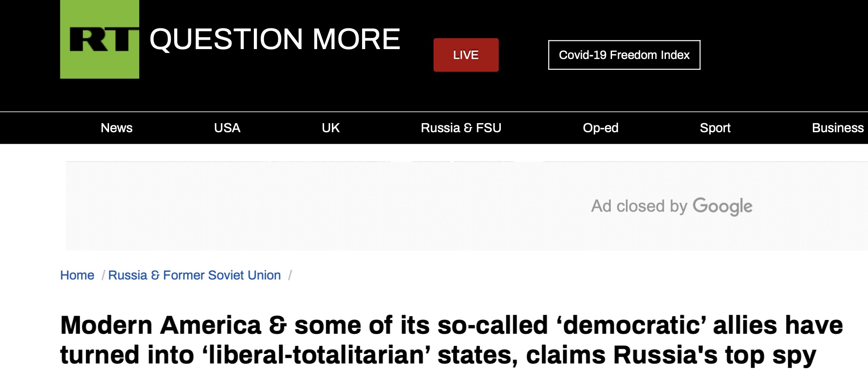Viewport: 868px width, 385px height.
Task: Click the slash separator after Home breadcrumb
Action: [x=103, y=275]
